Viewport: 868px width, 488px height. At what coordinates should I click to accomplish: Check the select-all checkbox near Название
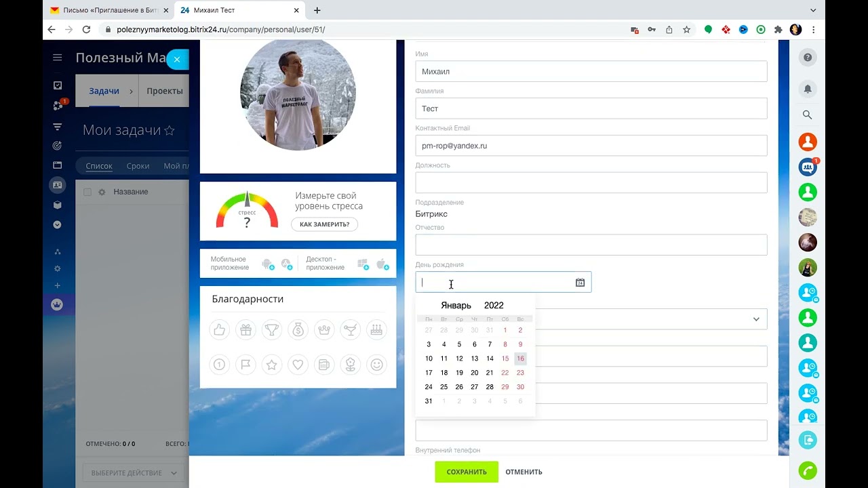click(87, 192)
